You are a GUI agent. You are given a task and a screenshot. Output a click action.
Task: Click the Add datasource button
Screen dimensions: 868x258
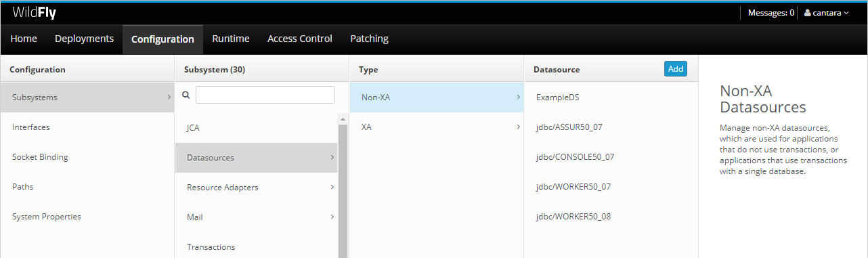coord(676,68)
